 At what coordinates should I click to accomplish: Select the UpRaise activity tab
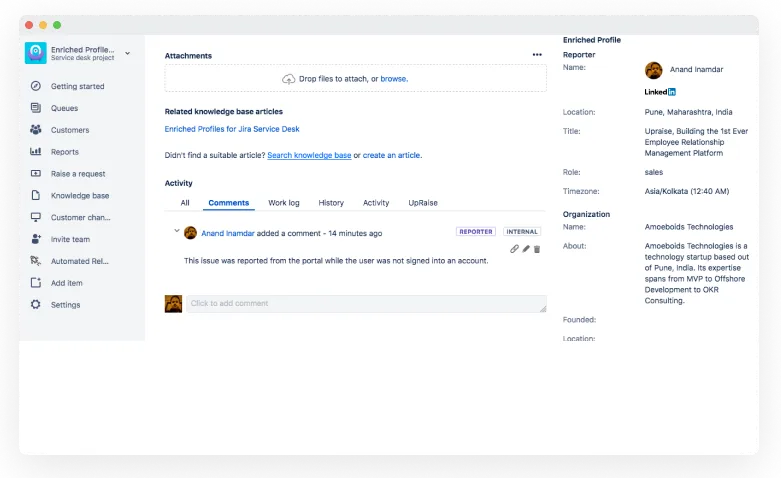(x=422, y=203)
